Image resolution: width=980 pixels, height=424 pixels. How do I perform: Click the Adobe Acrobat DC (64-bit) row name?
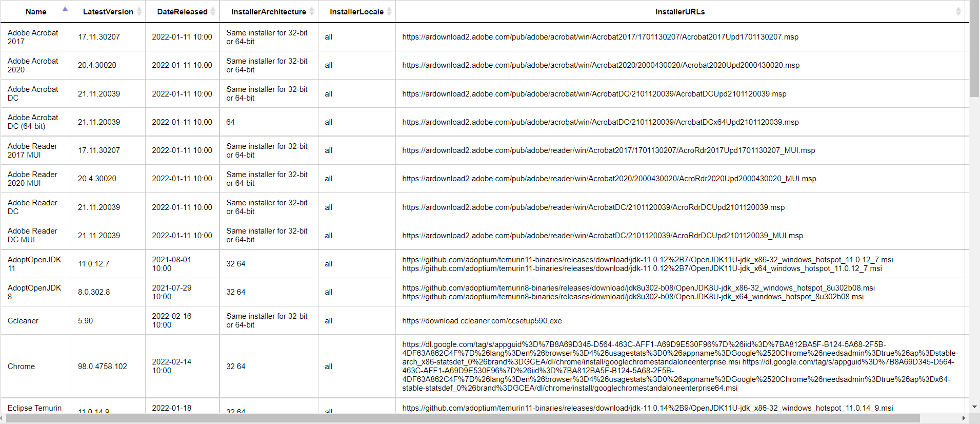[33, 122]
